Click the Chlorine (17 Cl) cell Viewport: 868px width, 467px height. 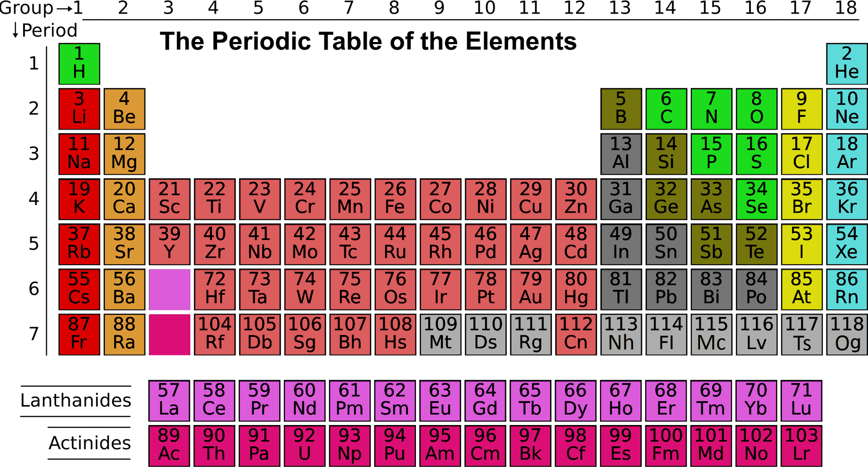tap(802, 154)
